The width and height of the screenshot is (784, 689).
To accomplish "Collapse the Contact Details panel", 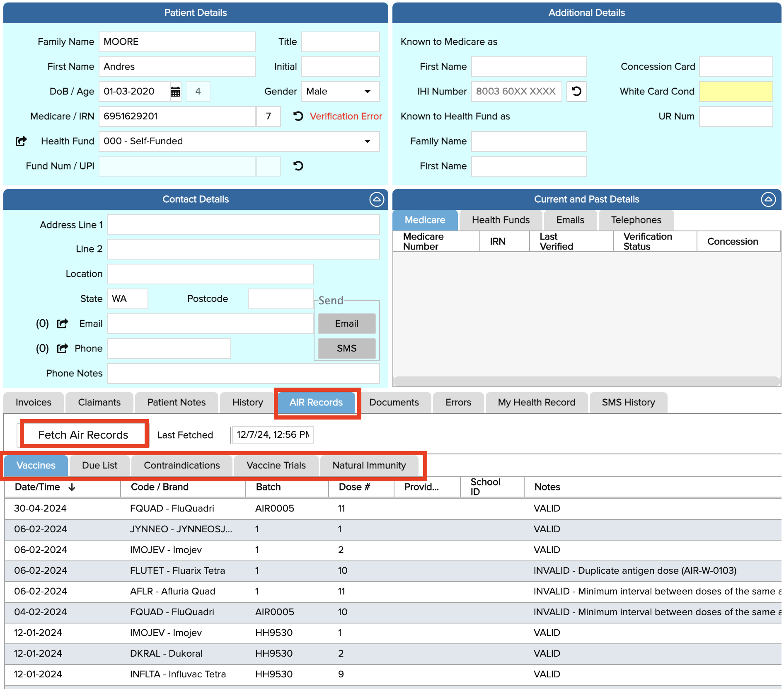I will tap(377, 199).
